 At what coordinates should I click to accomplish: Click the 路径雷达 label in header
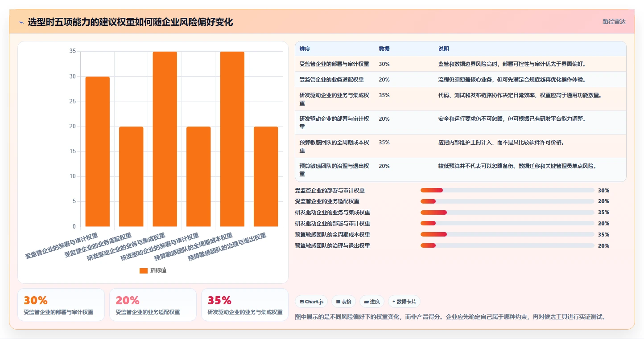coord(614,21)
